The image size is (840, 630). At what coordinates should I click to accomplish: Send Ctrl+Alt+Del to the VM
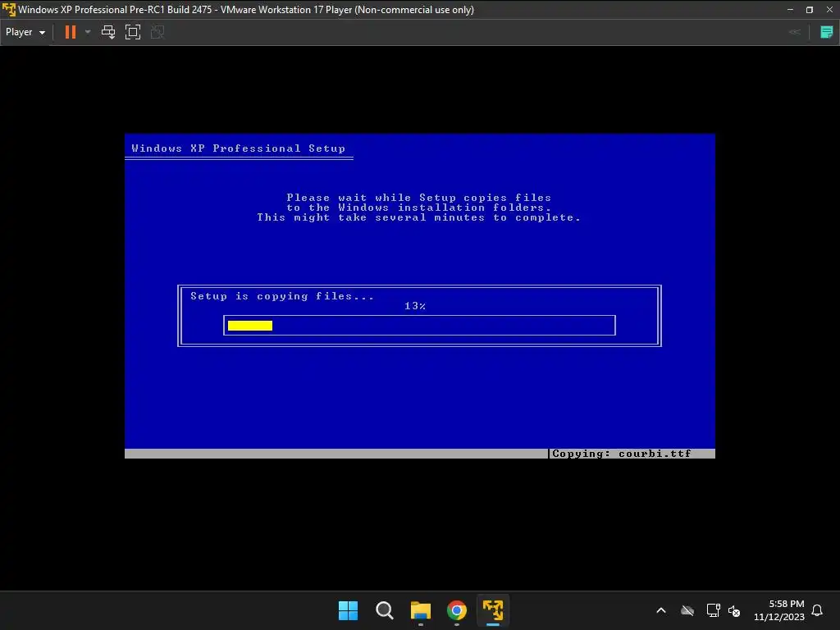click(108, 32)
